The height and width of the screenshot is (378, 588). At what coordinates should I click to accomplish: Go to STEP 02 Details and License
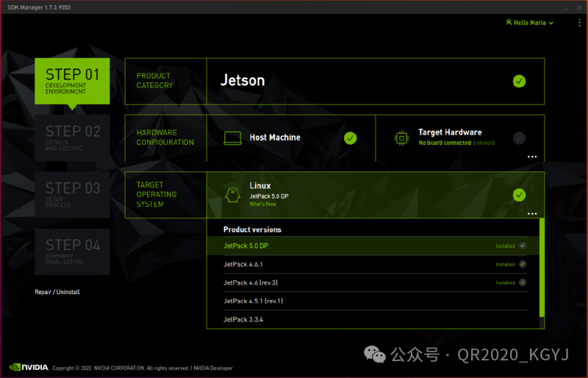[72, 138]
